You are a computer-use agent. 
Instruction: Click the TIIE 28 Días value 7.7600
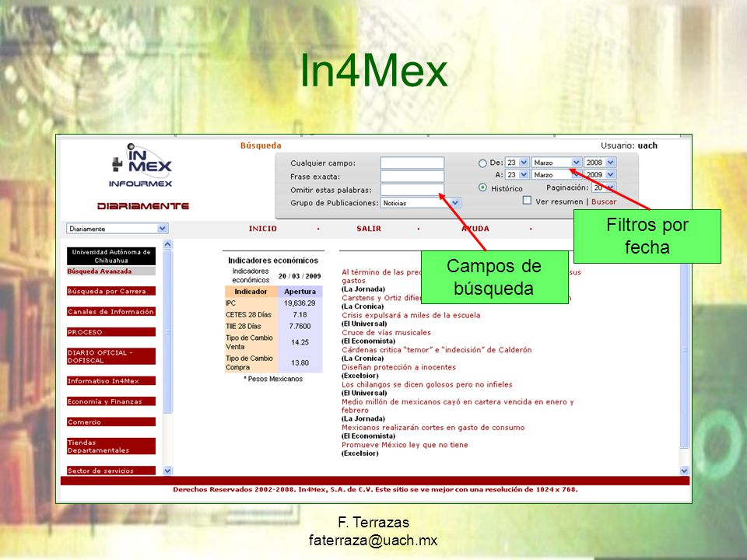tap(300, 326)
